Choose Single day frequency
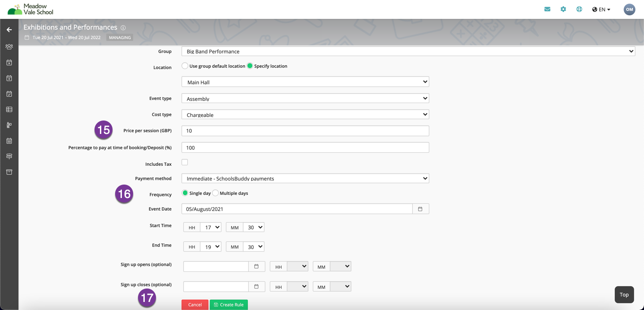644x310 pixels. point(185,193)
